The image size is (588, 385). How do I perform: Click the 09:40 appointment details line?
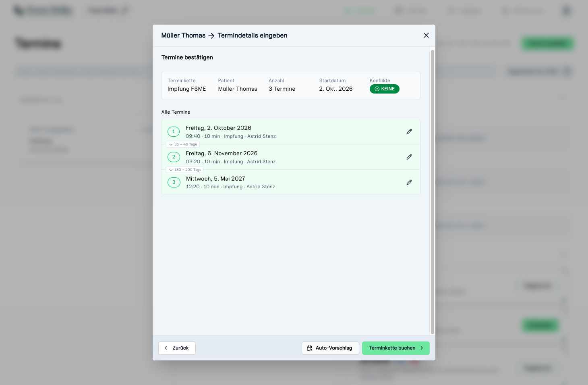tap(231, 136)
